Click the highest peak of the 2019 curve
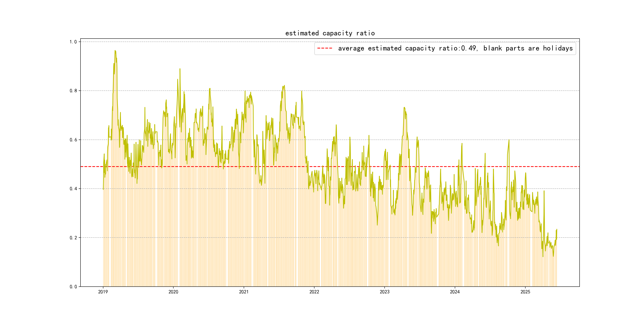644x322 pixels. coord(115,50)
